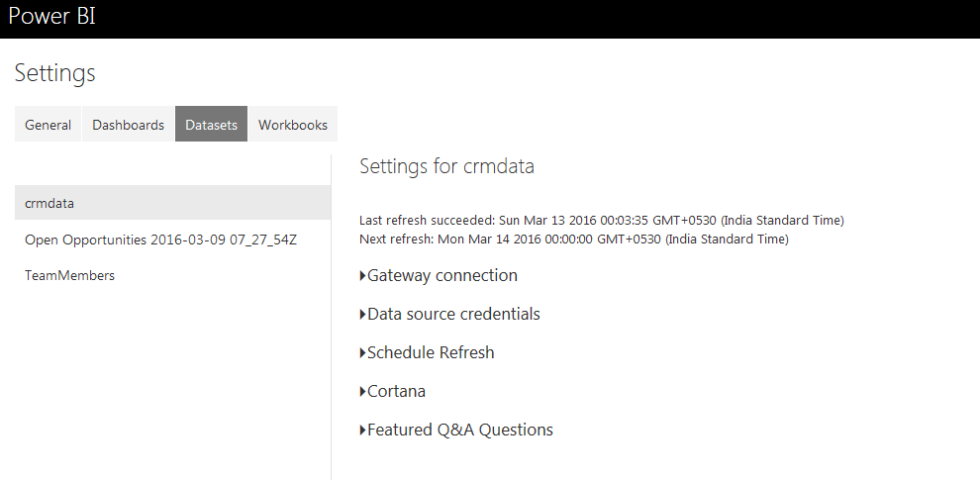The width and height of the screenshot is (980, 480).
Task: Expand the Gateway connection section label
Action: [x=442, y=276]
